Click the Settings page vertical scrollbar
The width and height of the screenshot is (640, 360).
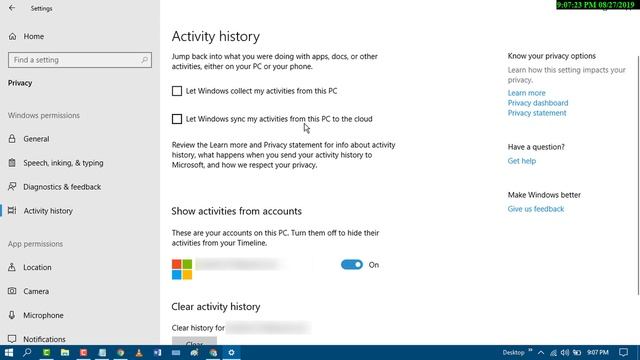pos(638,176)
